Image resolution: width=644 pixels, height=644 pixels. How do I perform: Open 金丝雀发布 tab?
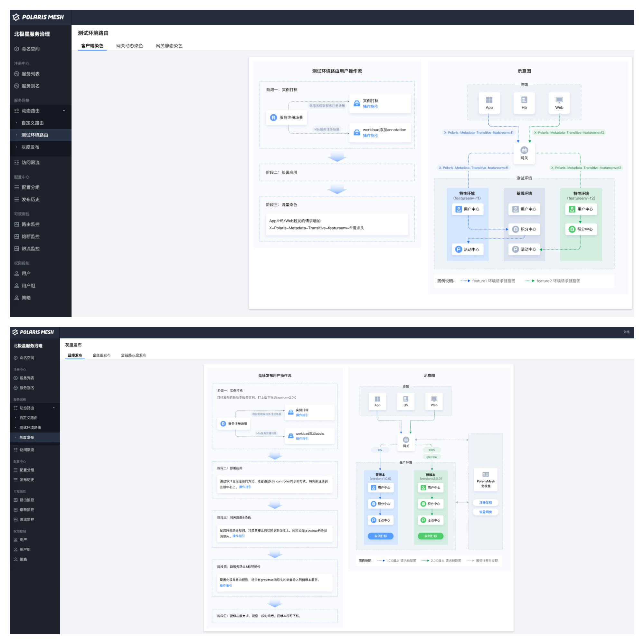[x=101, y=355]
